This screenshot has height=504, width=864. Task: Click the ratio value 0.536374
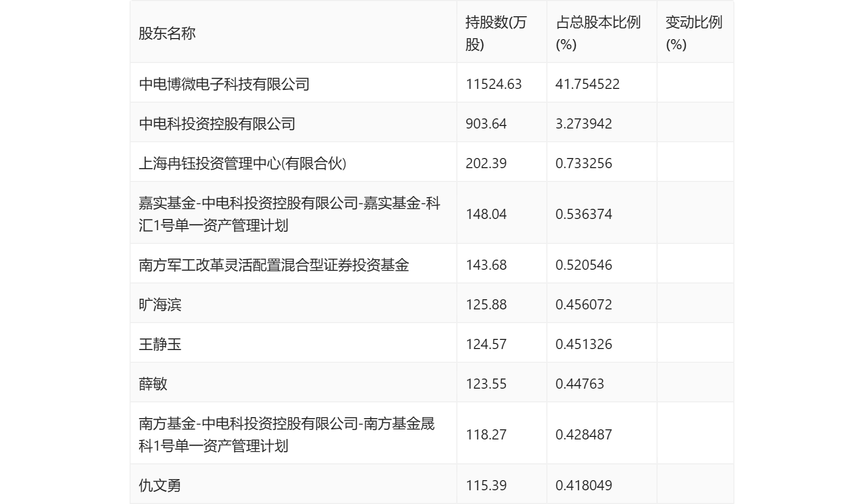click(583, 214)
